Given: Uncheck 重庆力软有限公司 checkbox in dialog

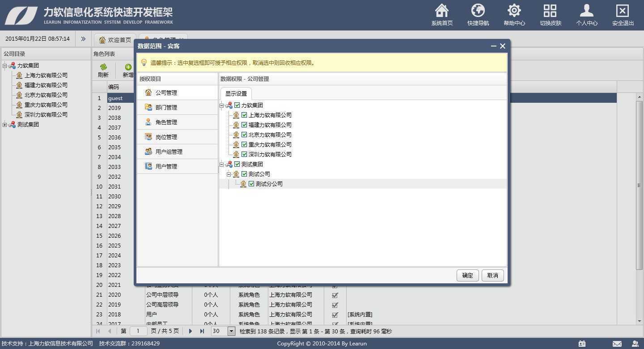Looking at the screenshot, I should coord(244,144).
